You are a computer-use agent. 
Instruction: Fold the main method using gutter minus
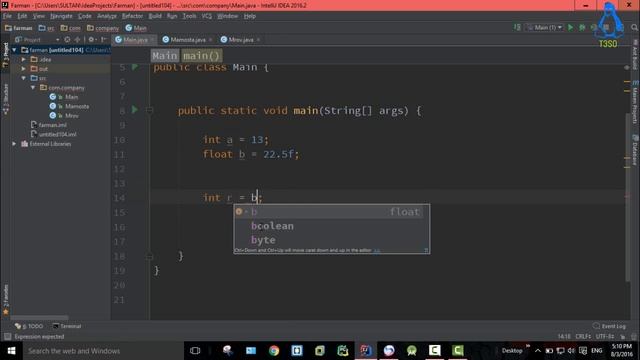(149, 110)
